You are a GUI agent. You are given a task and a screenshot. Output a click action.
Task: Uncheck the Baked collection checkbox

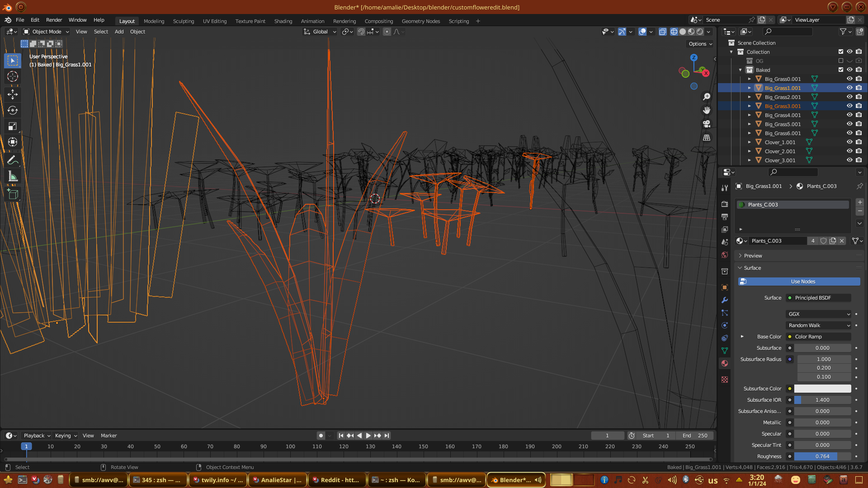[841, 70]
